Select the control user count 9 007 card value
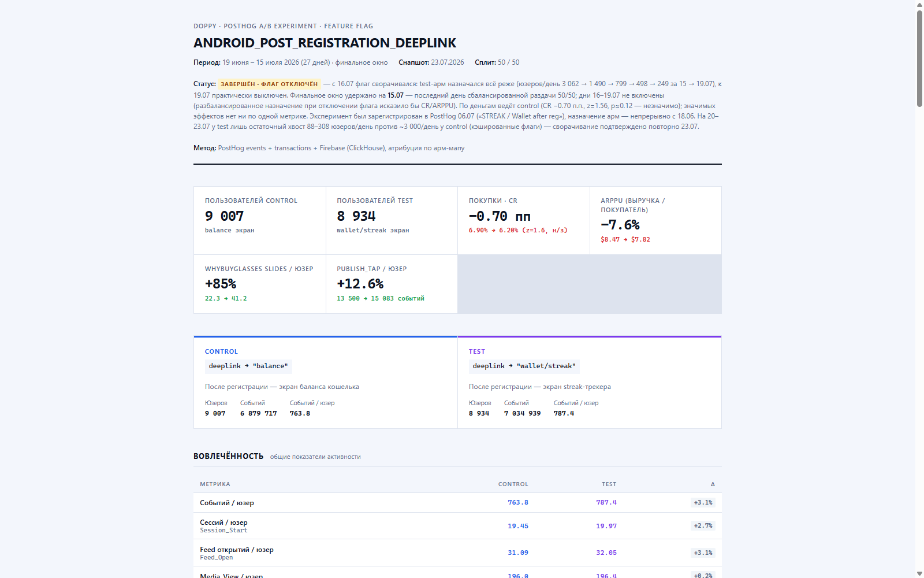 [x=224, y=216]
